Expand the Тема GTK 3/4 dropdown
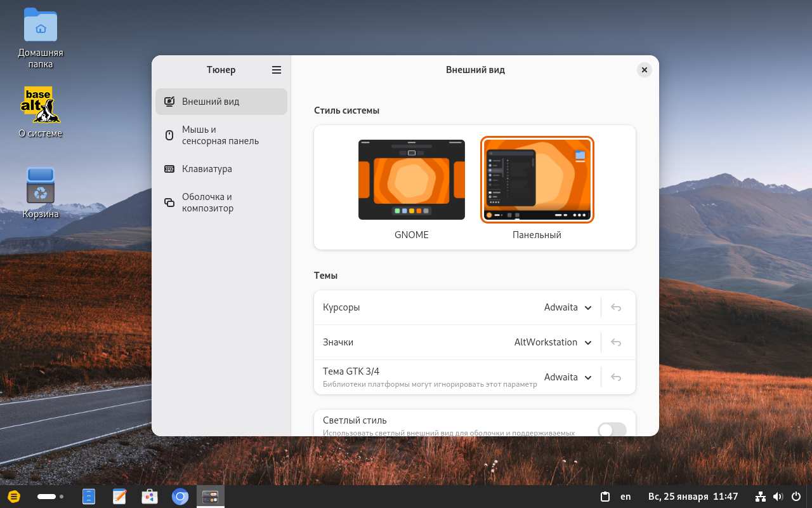 pos(568,377)
